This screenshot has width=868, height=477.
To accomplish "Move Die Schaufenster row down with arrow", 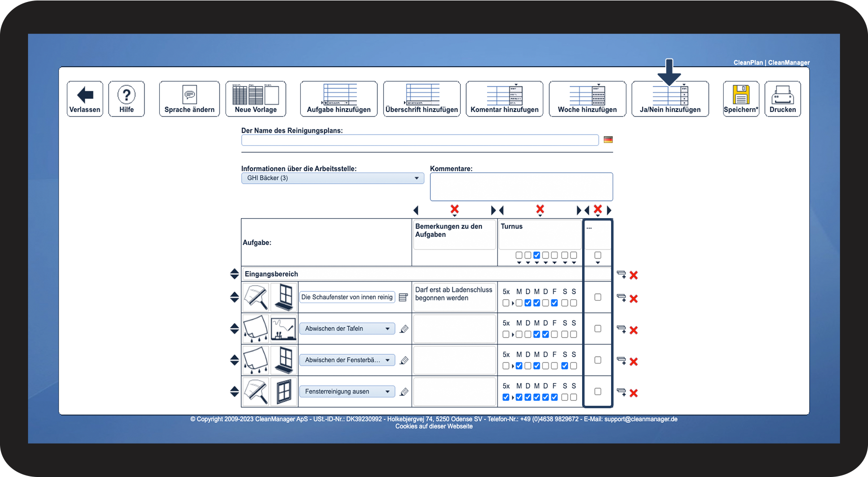I will click(234, 300).
